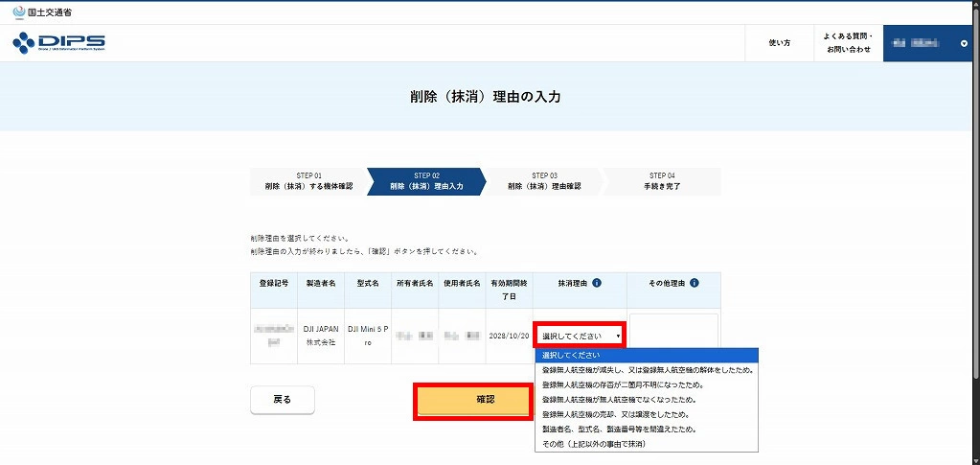Click into the その他理由 text field
980x465 pixels.
click(673, 330)
